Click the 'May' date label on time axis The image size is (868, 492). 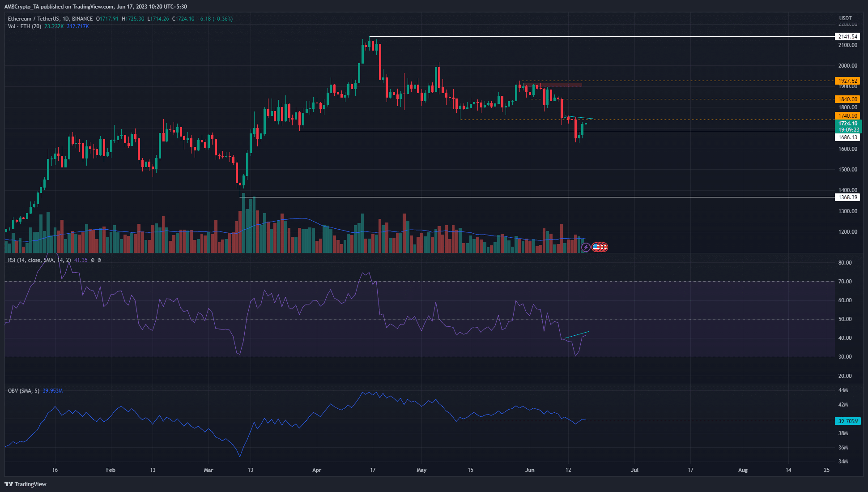coord(421,470)
